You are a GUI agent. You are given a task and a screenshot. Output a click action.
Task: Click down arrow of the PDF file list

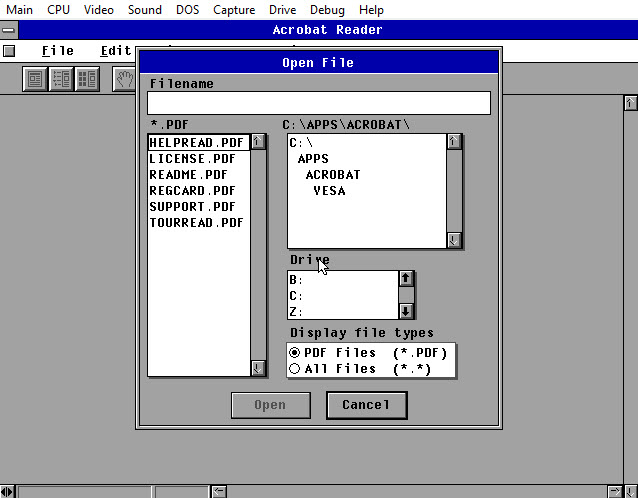[x=258, y=368]
